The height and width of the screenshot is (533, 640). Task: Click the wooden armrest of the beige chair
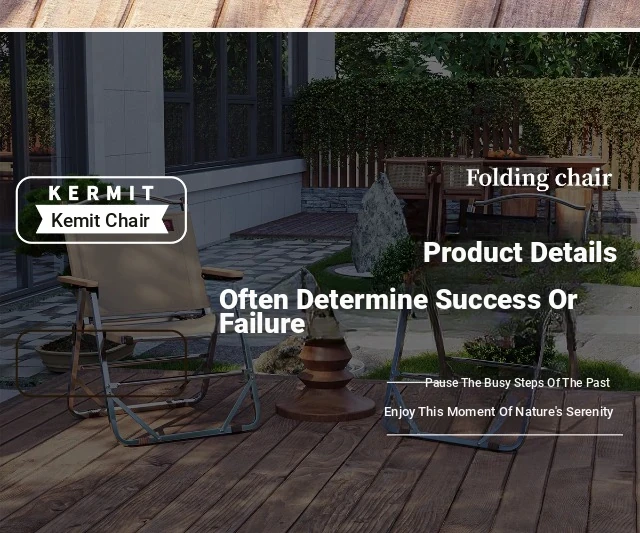coord(222,273)
